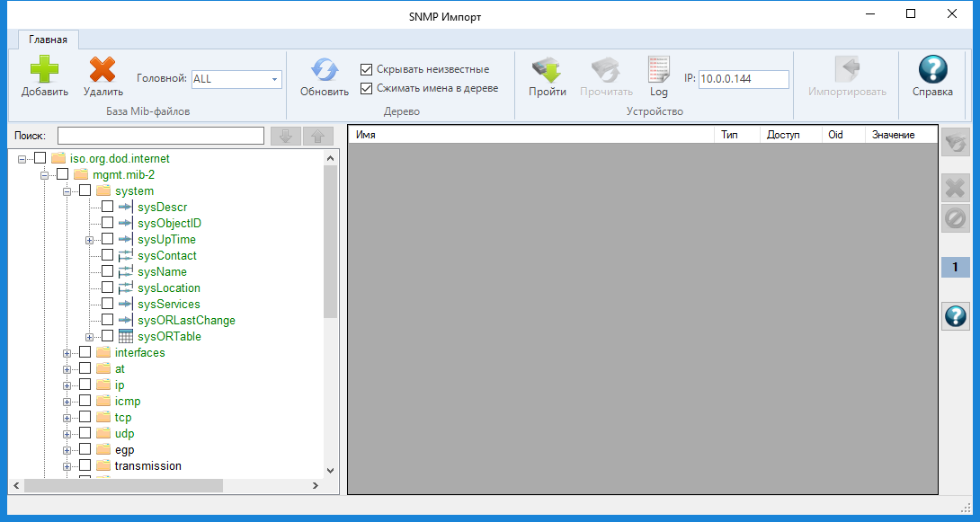This screenshot has height=522, width=980.
Task: Check the mgmt.mib-2 checkbox
Action: pyautogui.click(x=63, y=174)
